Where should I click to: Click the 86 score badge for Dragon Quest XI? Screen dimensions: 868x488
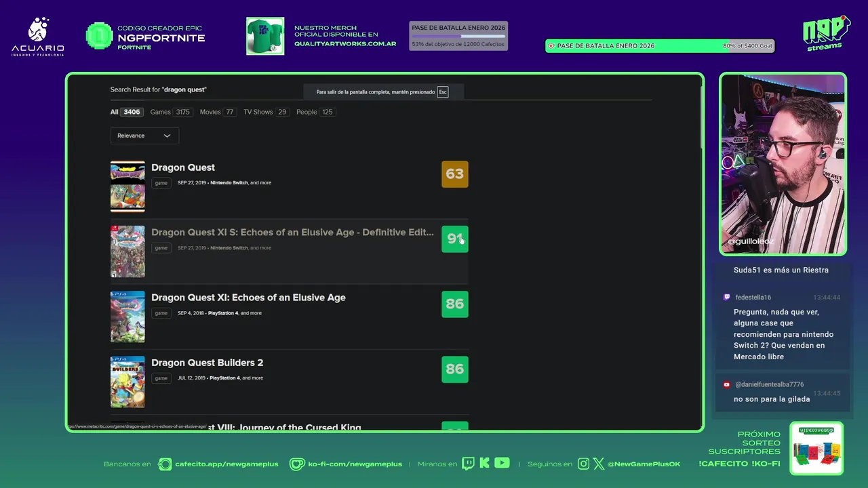click(455, 304)
